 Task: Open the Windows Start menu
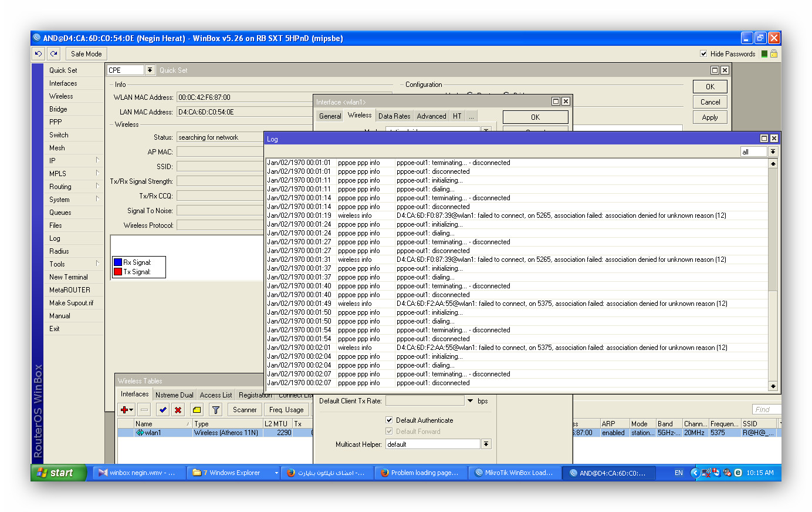[x=59, y=473]
